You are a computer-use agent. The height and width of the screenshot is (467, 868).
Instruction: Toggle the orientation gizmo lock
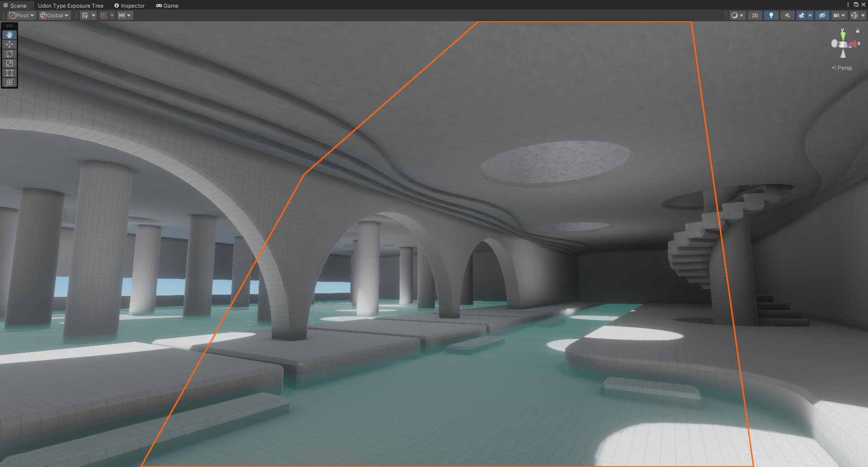tap(858, 31)
